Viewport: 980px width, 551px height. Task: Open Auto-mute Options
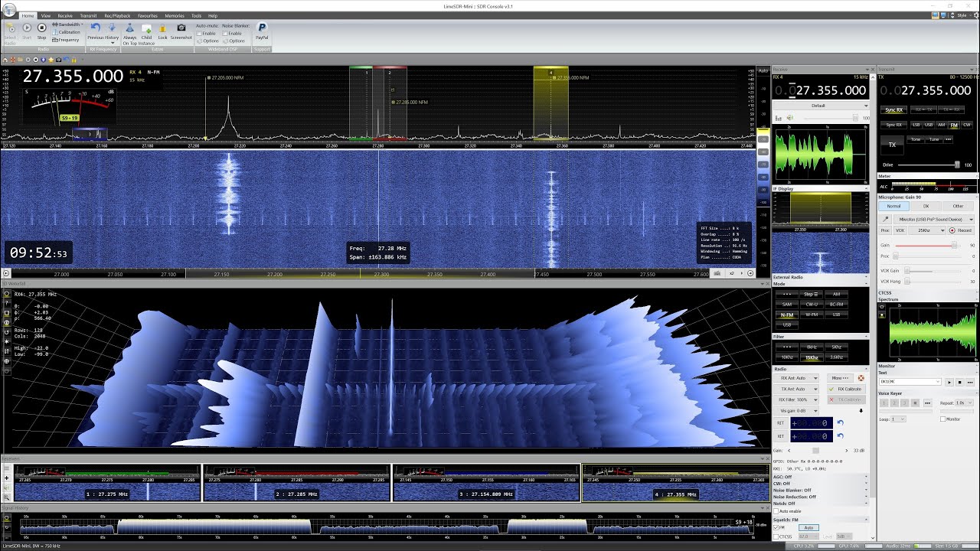click(207, 41)
